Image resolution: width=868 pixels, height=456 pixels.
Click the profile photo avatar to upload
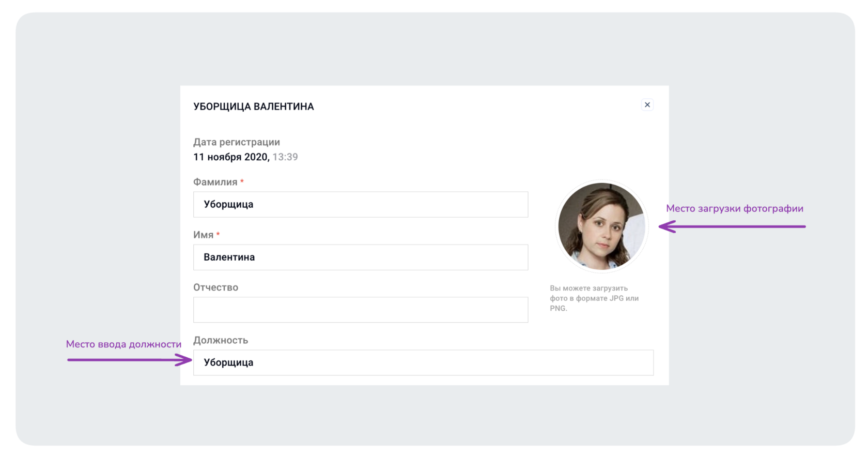point(601,226)
